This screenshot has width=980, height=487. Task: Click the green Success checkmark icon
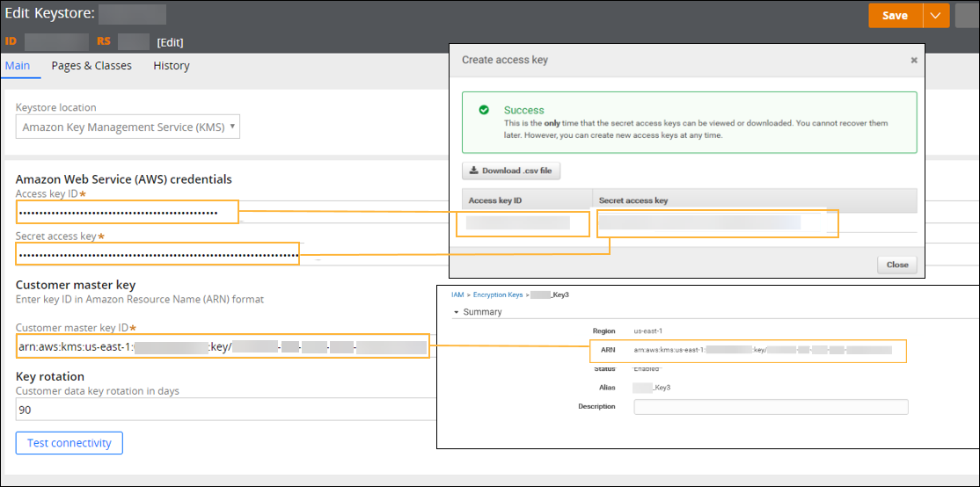[x=484, y=110]
